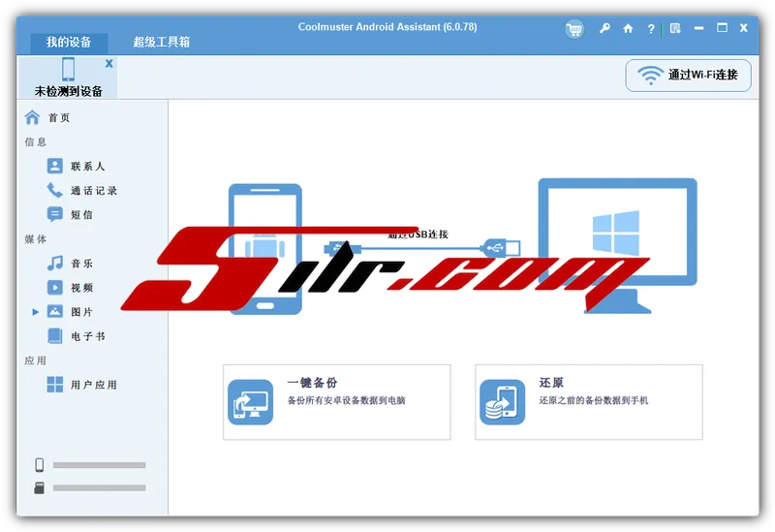Click the 应用 section header

tap(36, 360)
